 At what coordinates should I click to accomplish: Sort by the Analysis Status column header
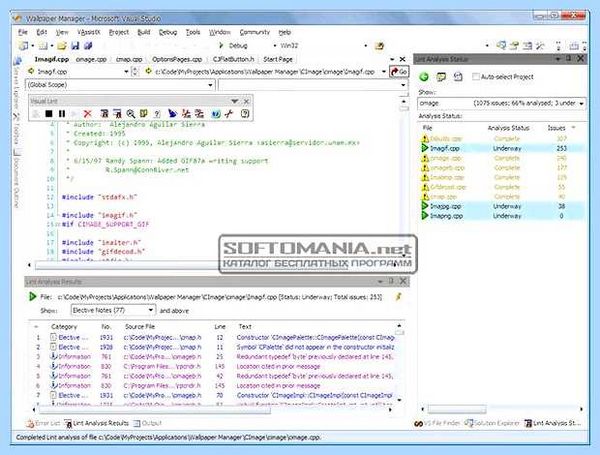coord(508,128)
